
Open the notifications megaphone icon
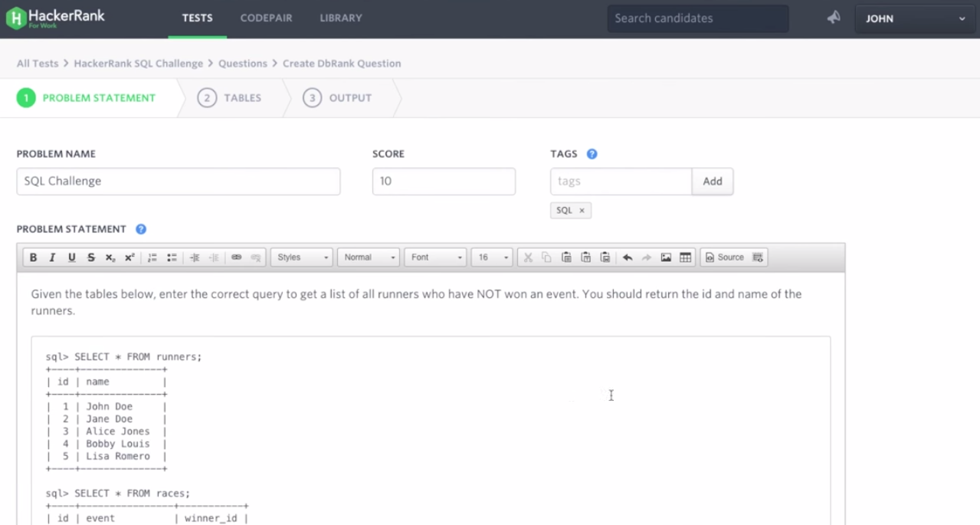834,18
